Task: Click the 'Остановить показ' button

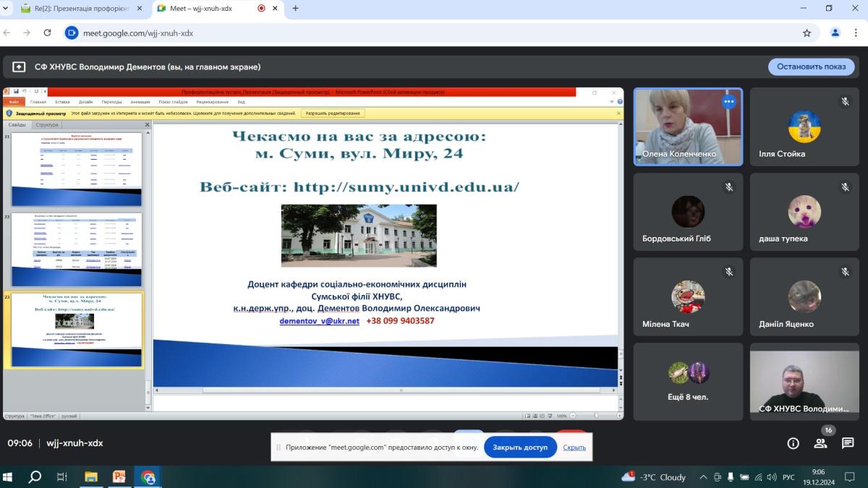Action: click(811, 67)
